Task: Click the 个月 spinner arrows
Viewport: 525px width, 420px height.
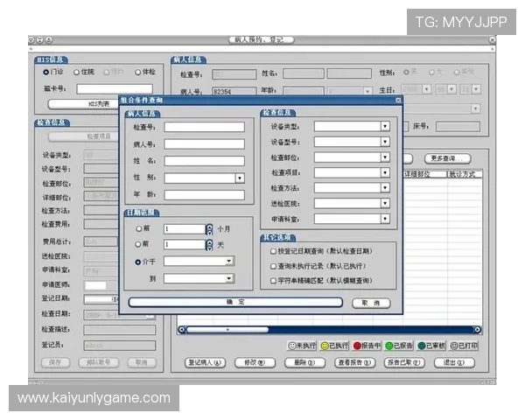Action: point(209,229)
